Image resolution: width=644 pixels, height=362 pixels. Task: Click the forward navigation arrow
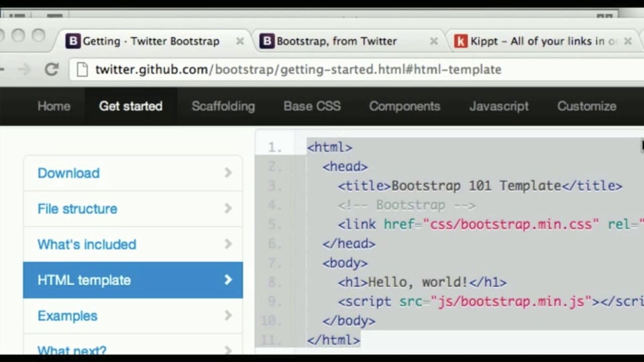click(24, 69)
